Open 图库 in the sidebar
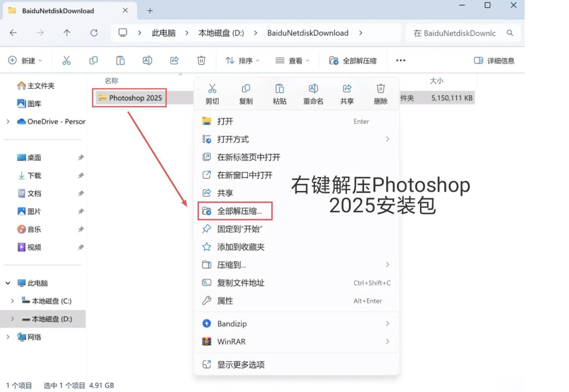The height and width of the screenshot is (392, 569). (x=29, y=104)
